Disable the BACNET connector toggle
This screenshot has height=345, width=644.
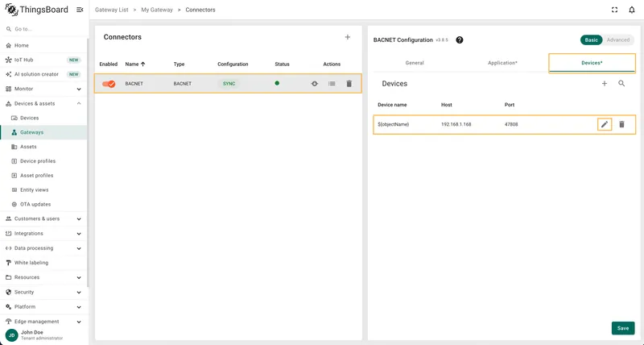tap(109, 84)
